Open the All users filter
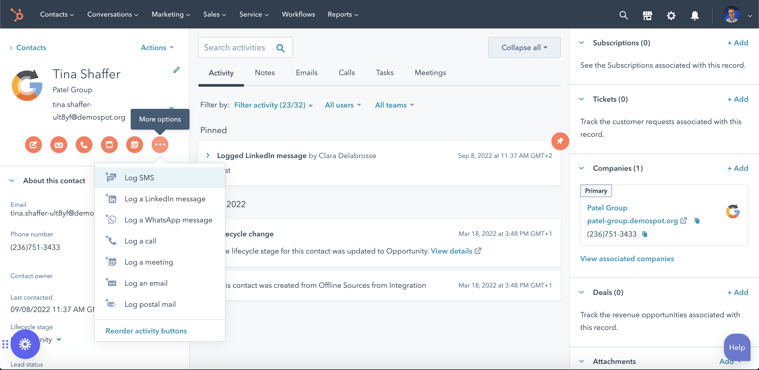 [343, 105]
